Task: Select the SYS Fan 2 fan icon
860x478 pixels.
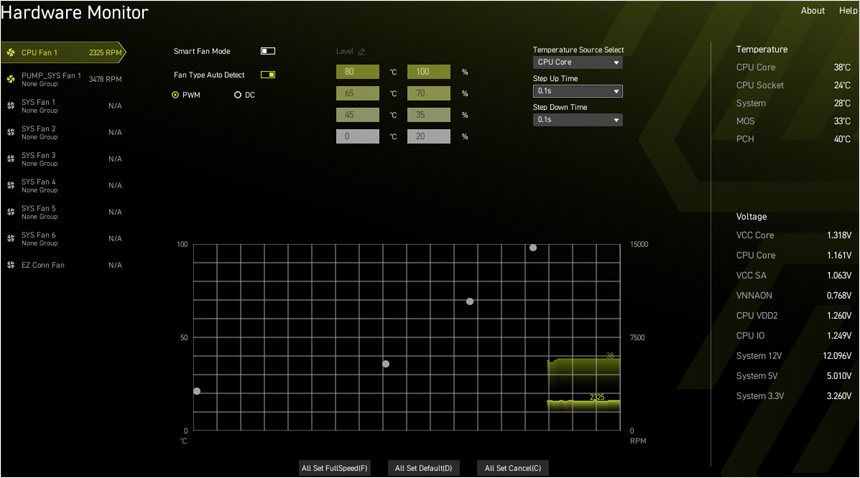Action: coord(11,132)
